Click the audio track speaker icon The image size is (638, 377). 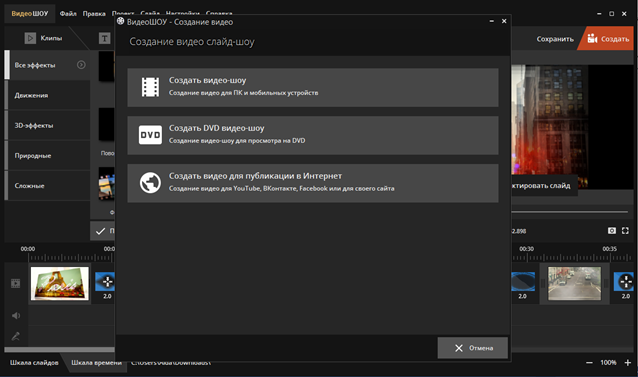click(x=16, y=316)
